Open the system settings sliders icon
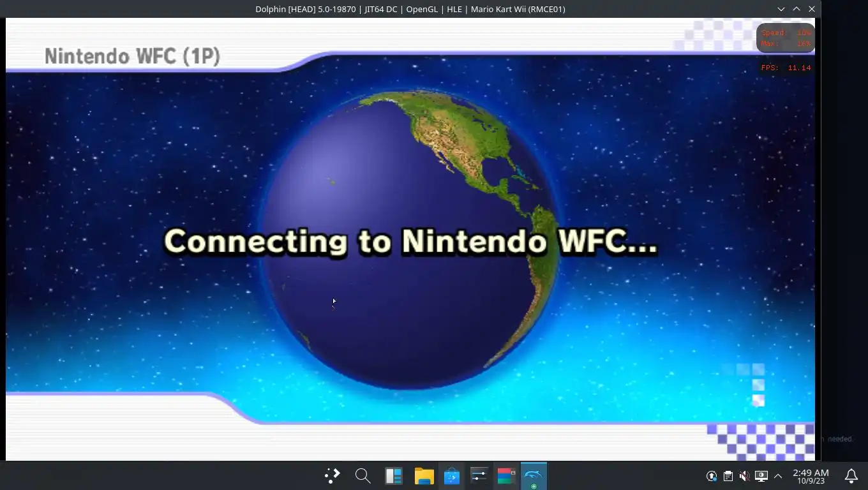 pyautogui.click(x=479, y=476)
